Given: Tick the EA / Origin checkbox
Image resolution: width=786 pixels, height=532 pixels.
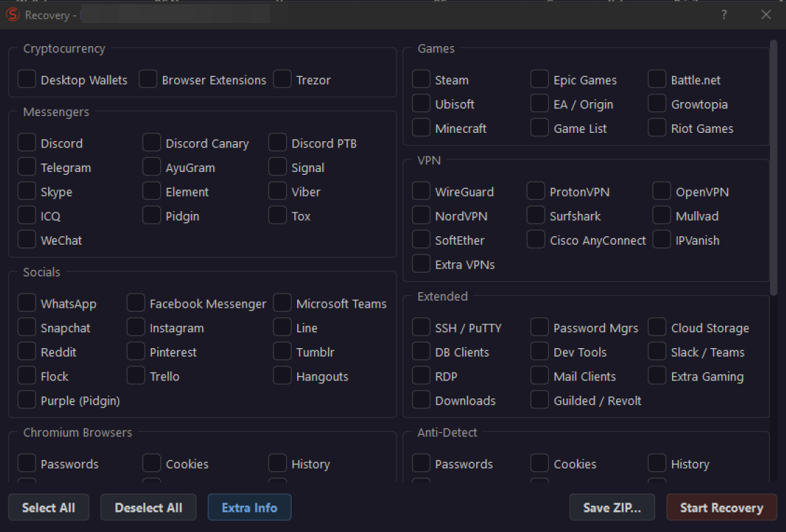Looking at the screenshot, I should click(539, 103).
